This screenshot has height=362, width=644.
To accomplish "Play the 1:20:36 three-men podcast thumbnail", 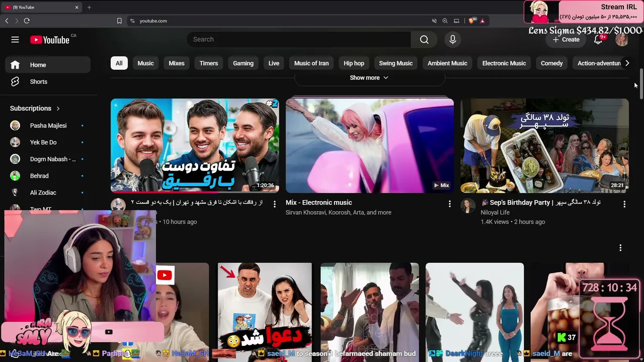I will (195, 146).
